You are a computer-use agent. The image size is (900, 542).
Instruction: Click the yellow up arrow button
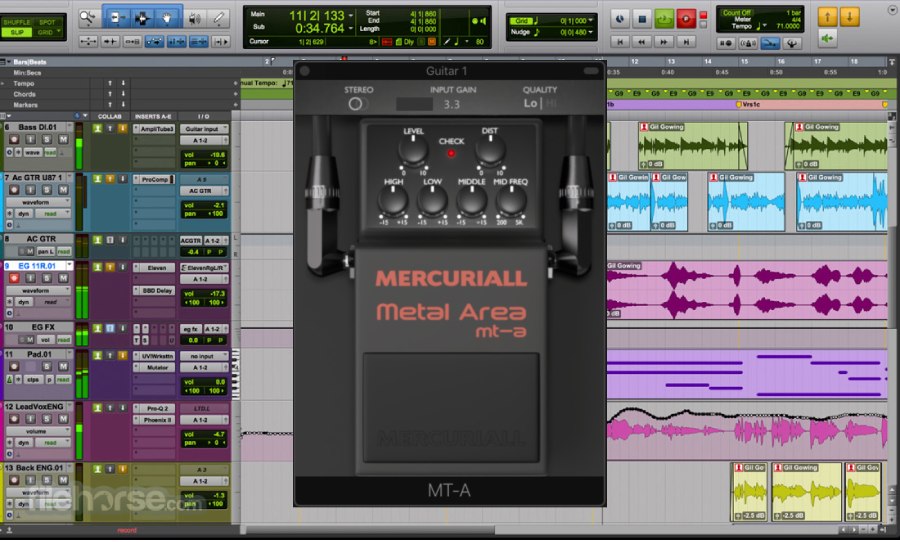click(x=828, y=17)
